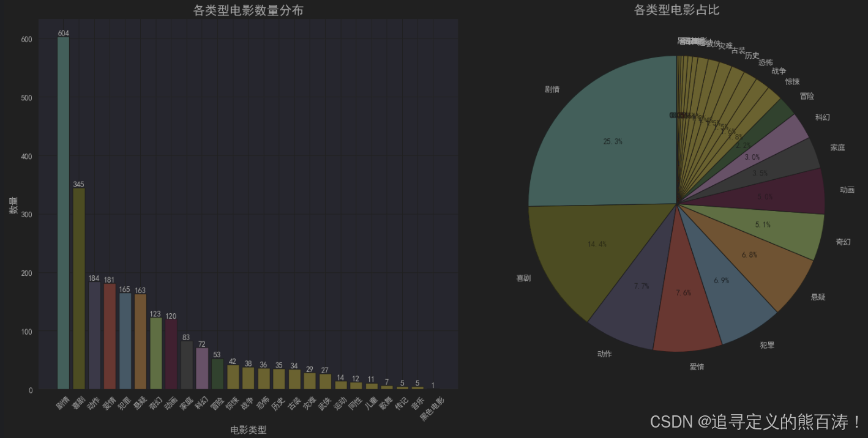Select the 7.6% pie slice label
This screenshot has height=438, width=868.
(684, 292)
